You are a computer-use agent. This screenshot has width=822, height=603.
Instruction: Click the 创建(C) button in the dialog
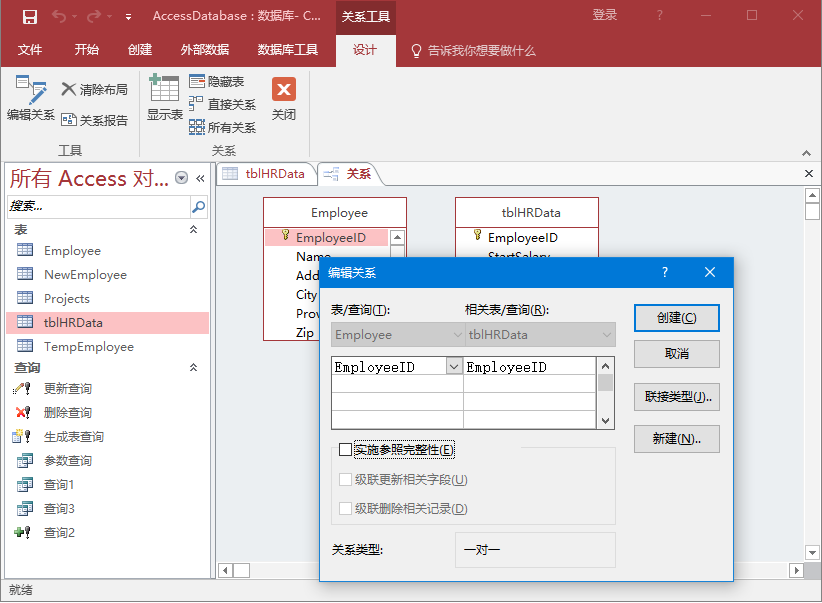pyautogui.click(x=676, y=318)
